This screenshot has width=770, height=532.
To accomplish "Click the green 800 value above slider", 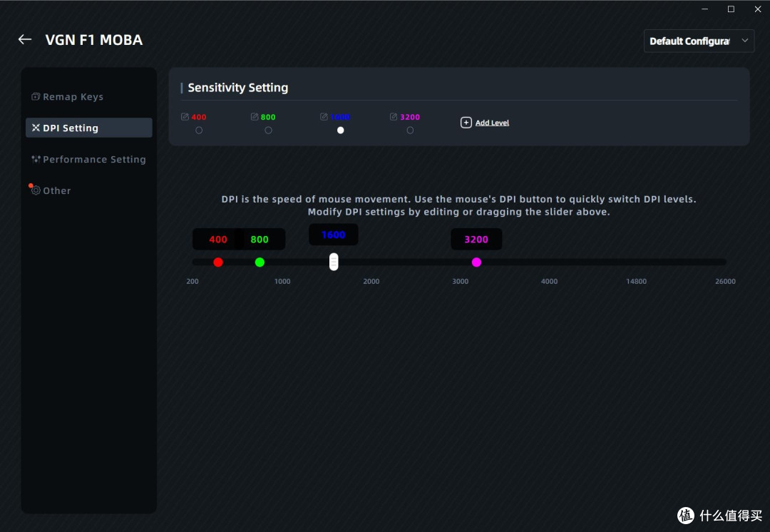I will (260, 239).
